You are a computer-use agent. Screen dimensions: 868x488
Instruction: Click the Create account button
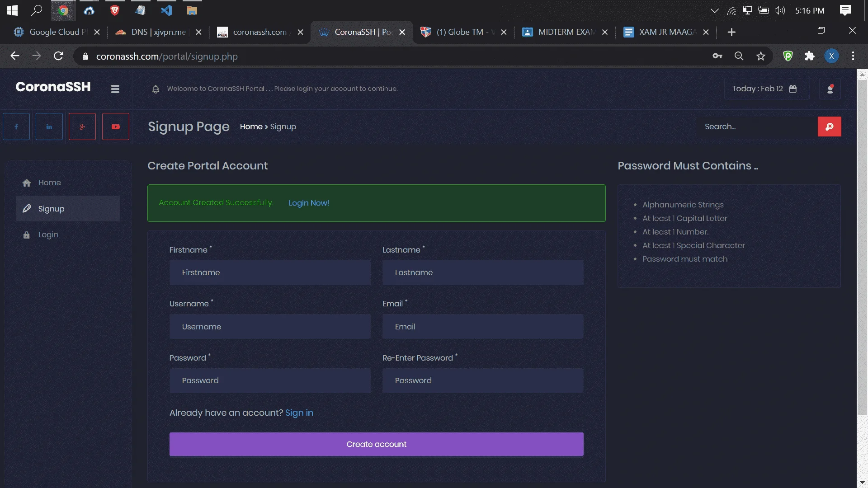click(x=376, y=444)
